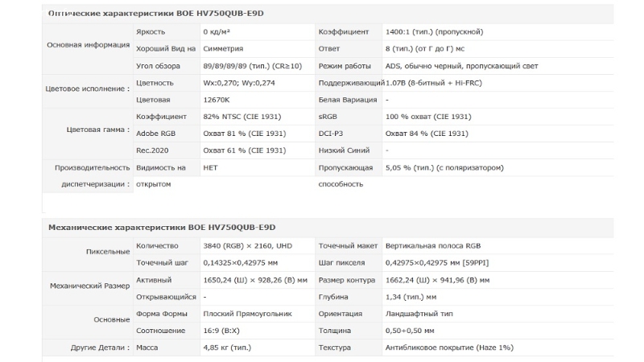644x362 pixels.
Task: Click the ADS working mode description cell
Action: (461, 66)
